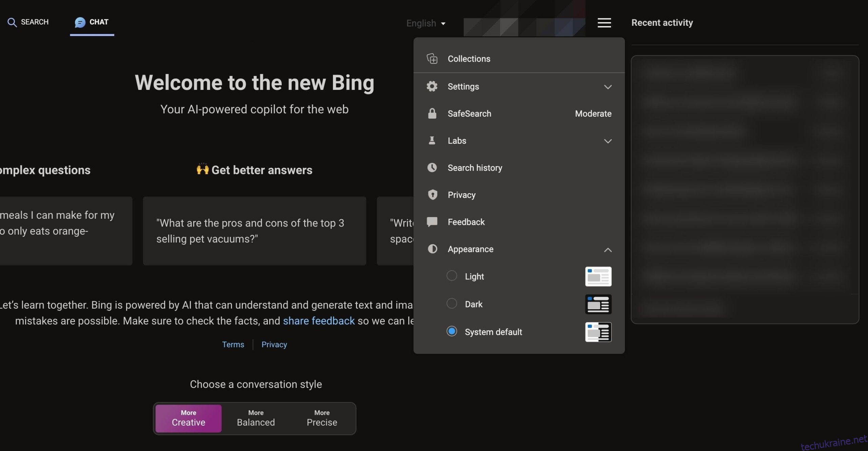Click the System default preview thumbnail
The image size is (868, 451).
598,332
